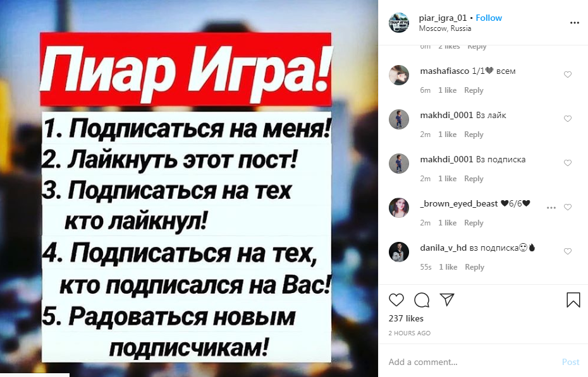Like makhdi_0001 'Вз подписка' comment heart

568,163
